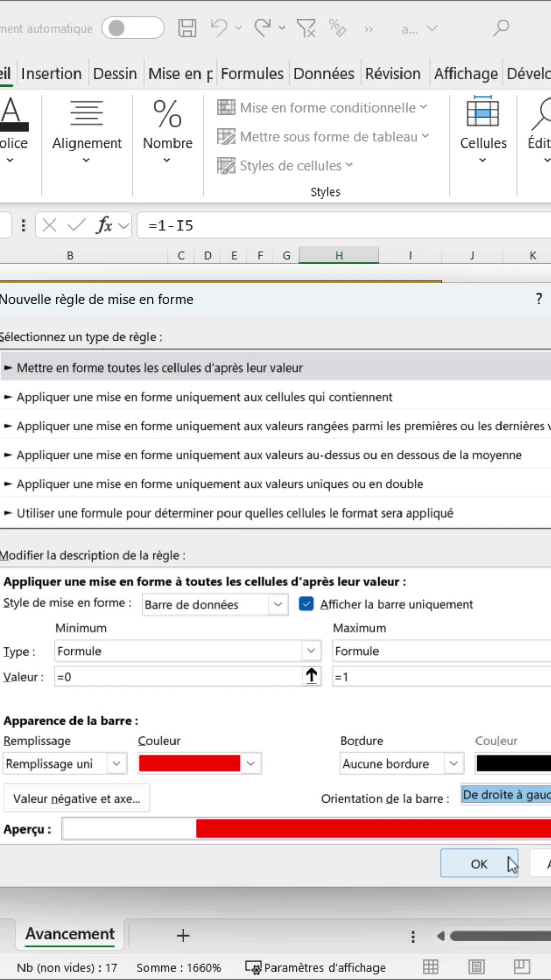Click the percent style quick access icon

338,28
